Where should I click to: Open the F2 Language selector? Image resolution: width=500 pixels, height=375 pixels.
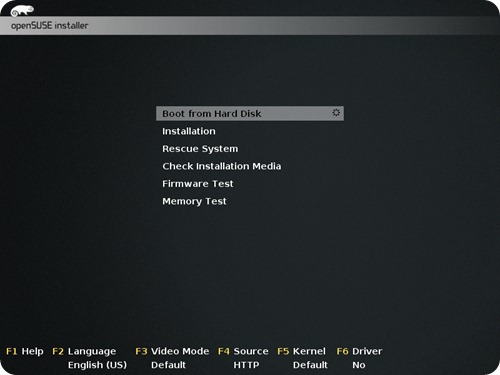84,351
